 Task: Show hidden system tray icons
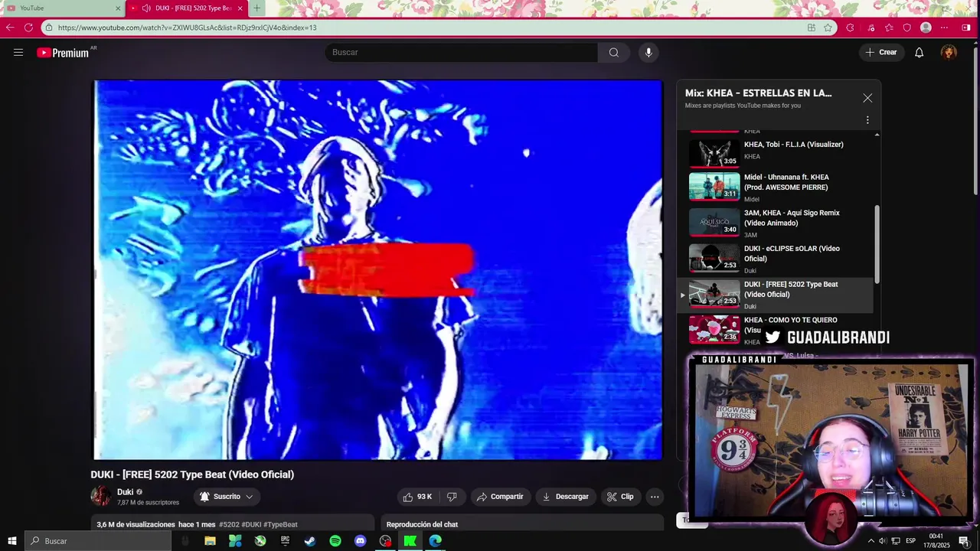click(x=871, y=541)
